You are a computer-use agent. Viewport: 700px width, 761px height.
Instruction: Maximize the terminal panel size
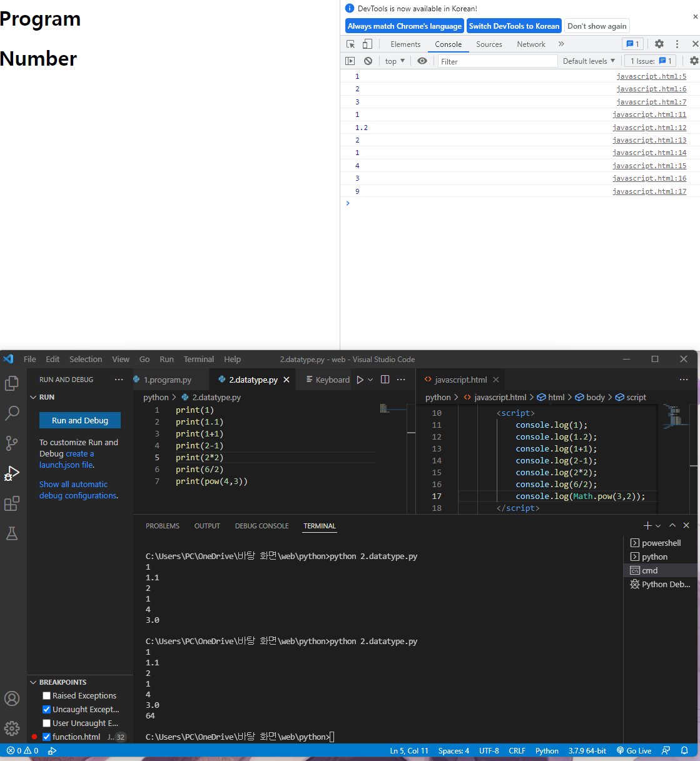click(x=672, y=526)
